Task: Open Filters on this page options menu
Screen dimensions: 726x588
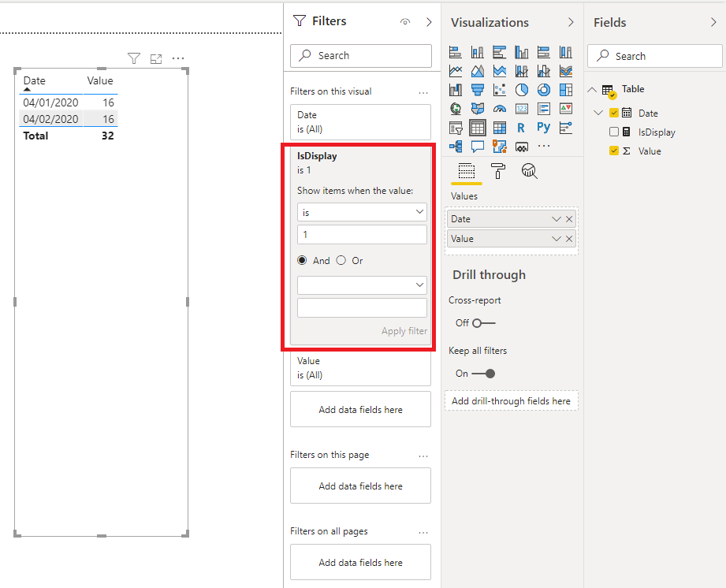Action: 423,456
